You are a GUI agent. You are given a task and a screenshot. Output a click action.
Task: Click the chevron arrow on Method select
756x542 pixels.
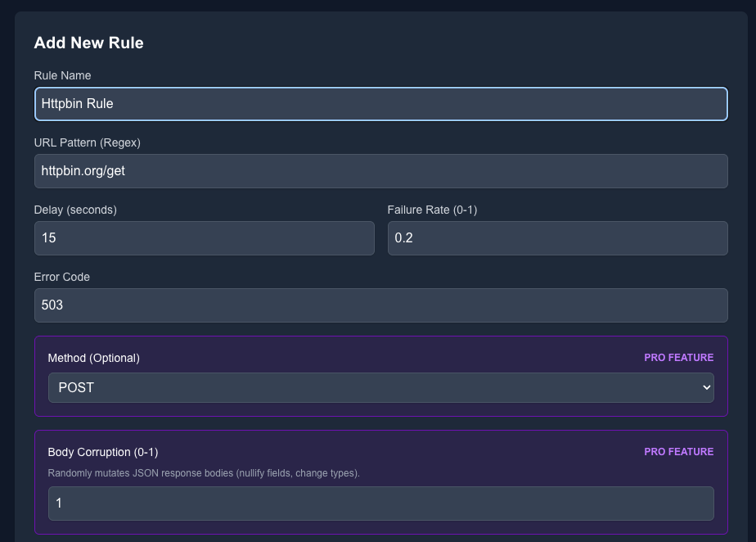click(x=706, y=388)
